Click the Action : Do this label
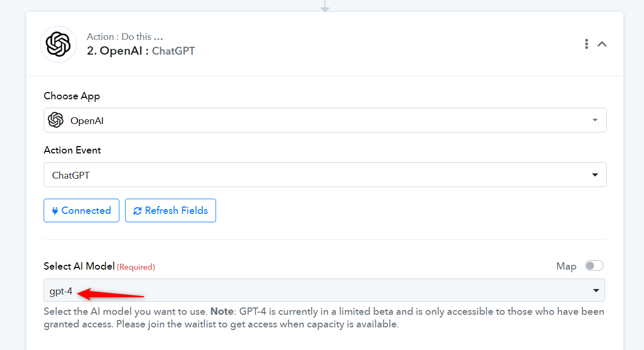Image resolution: width=644 pixels, height=350 pixels. click(125, 37)
